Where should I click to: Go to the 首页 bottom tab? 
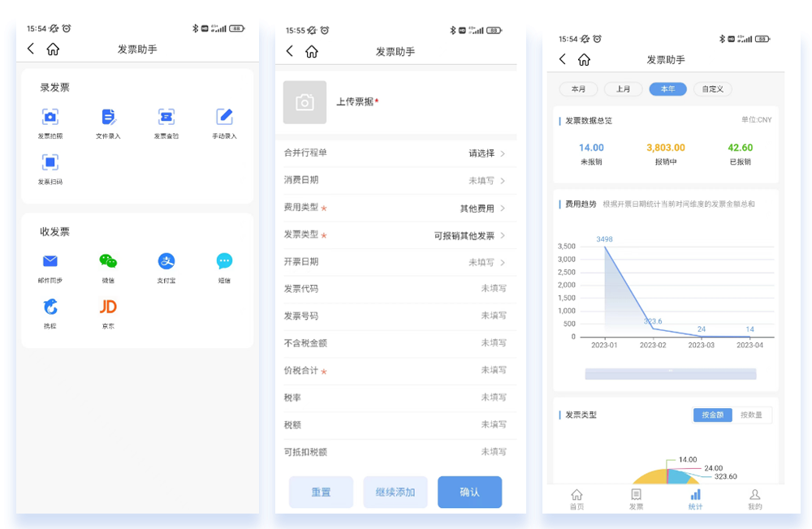click(577, 499)
